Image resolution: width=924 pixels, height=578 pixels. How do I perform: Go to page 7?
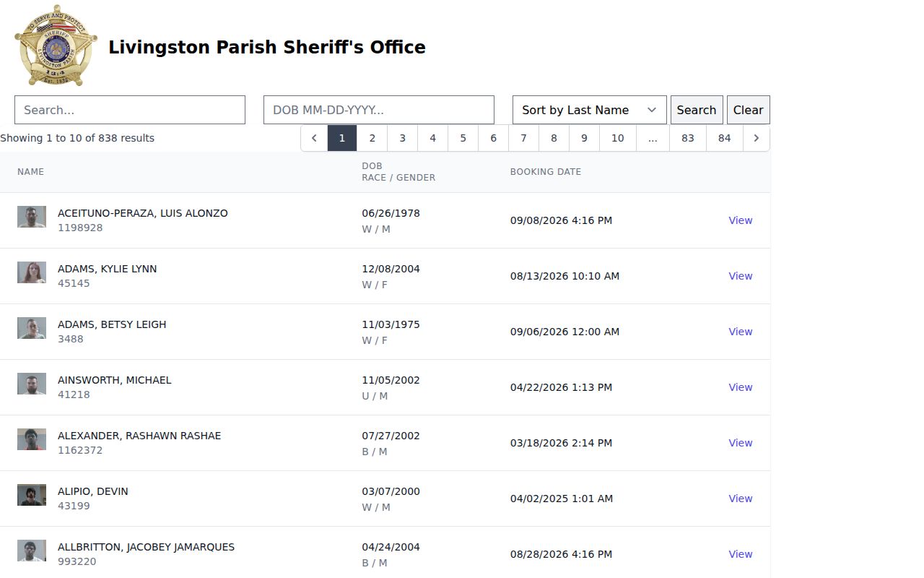pyautogui.click(x=524, y=138)
